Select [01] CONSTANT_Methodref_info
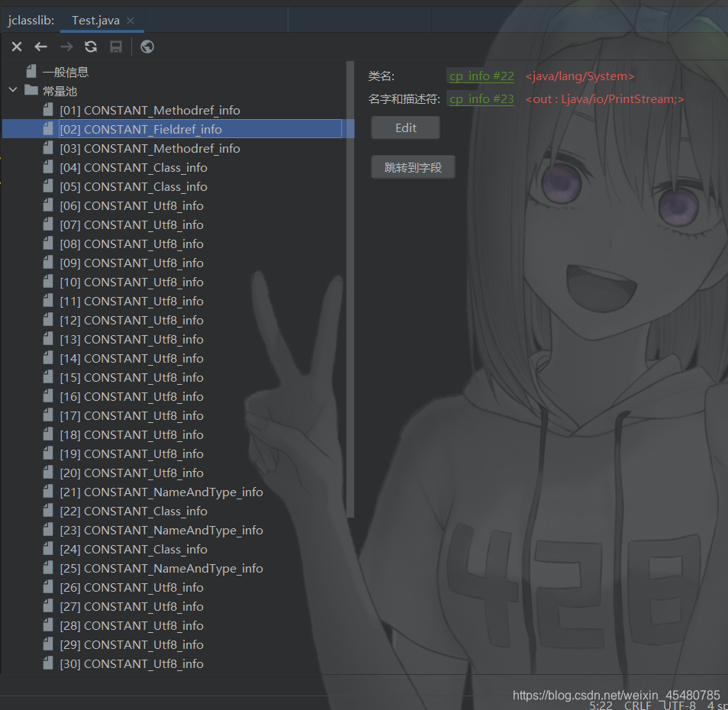Image resolution: width=728 pixels, height=710 pixels. 150,111
